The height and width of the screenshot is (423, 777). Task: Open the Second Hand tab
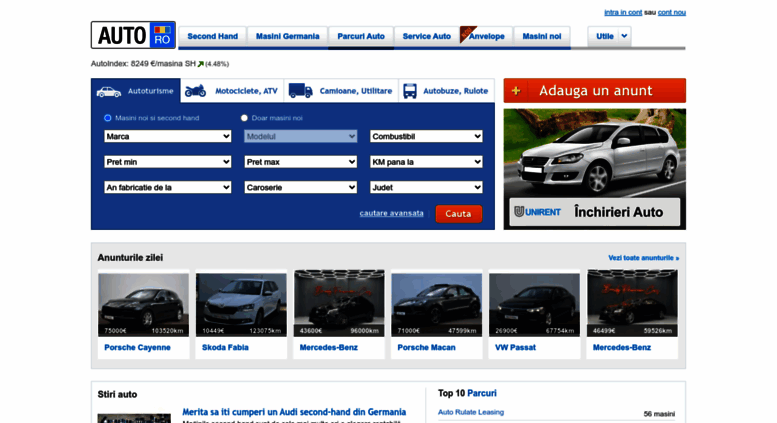click(x=213, y=36)
